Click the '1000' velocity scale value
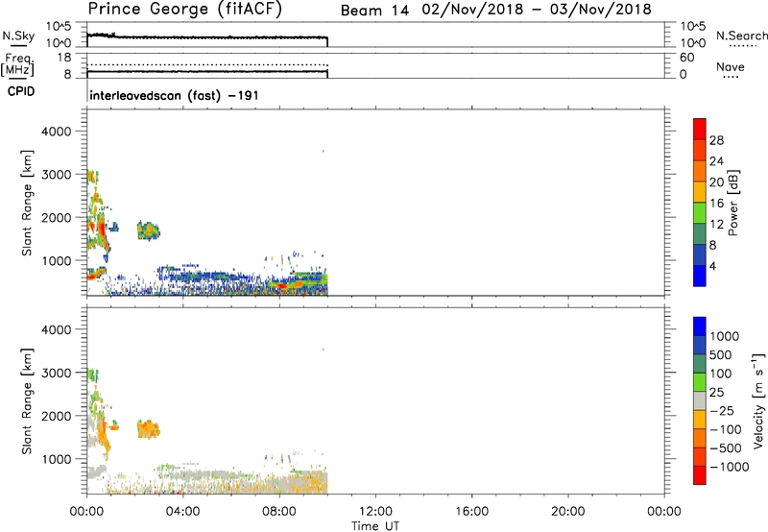This screenshot has height=532, width=768. pyautogui.click(x=724, y=336)
